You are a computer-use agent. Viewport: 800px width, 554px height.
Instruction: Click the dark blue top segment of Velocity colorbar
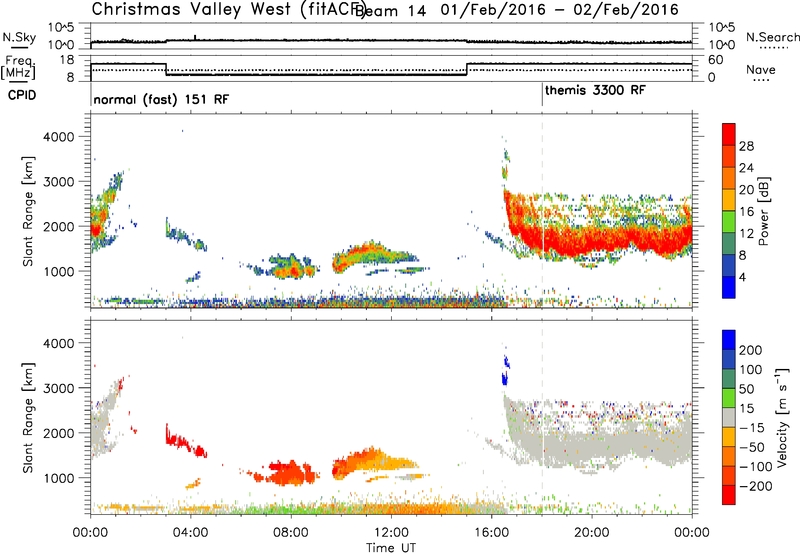[729, 340]
